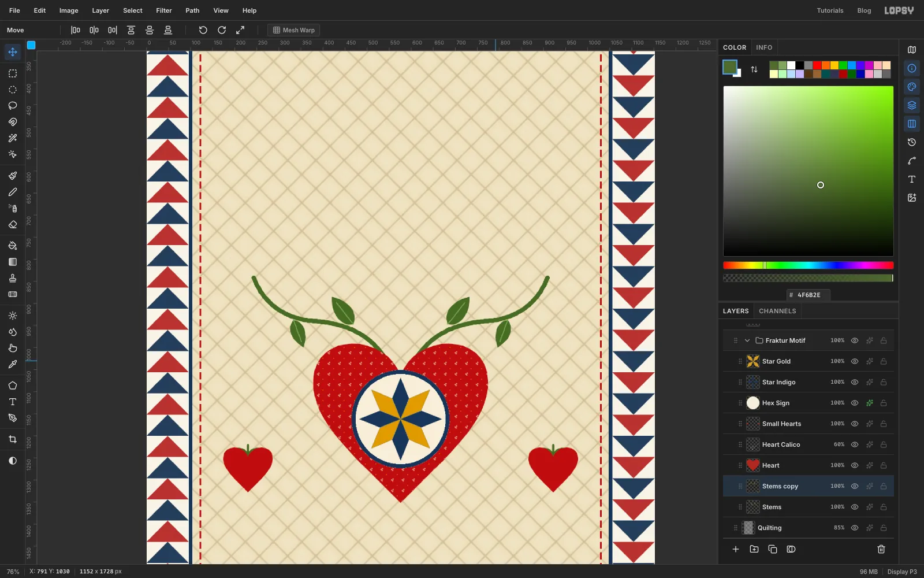924x578 pixels.
Task: Select the Eraser tool in the toolbar
Action: pyautogui.click(x=13, y=224)
